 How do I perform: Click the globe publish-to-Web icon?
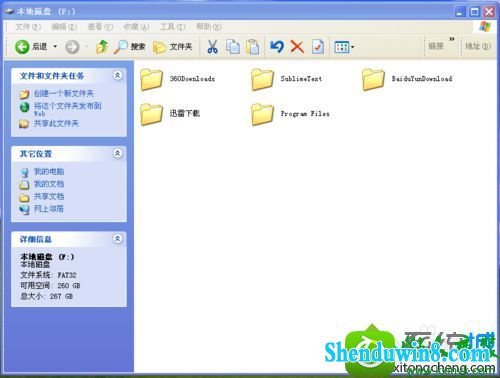click(24, 107)
